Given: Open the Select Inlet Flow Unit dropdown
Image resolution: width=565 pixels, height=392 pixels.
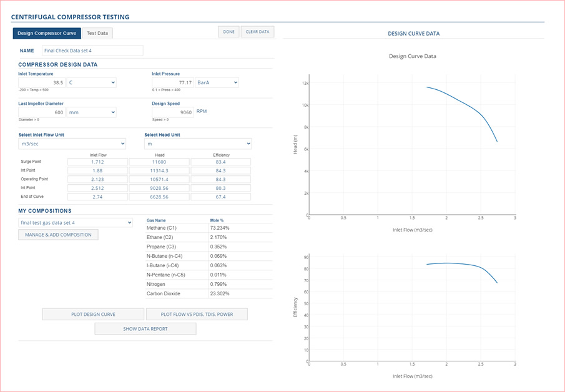Looking at the screenshot, I should coord(72,144).
